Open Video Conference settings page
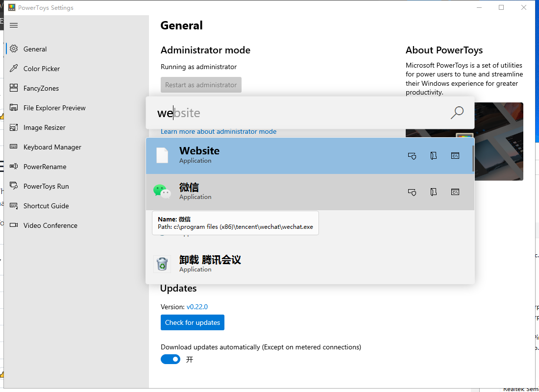 click(76, 225)
